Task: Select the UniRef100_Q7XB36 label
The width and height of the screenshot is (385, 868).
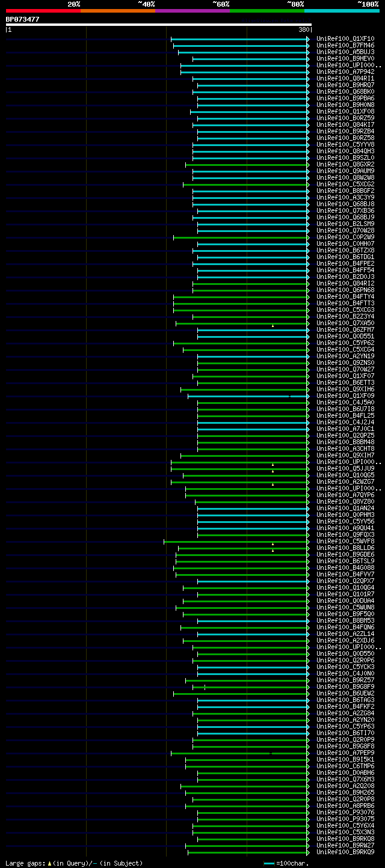Action: [x=345, y=211]
